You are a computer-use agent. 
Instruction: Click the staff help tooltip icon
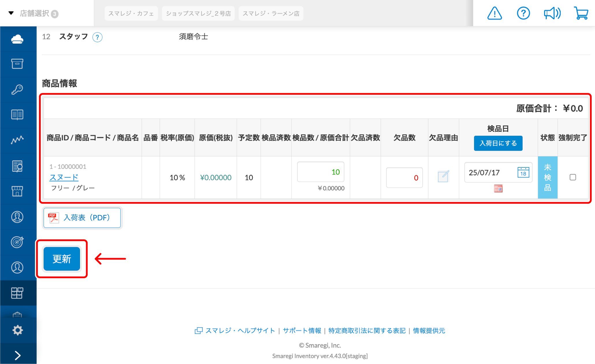[x=97, y=37]
